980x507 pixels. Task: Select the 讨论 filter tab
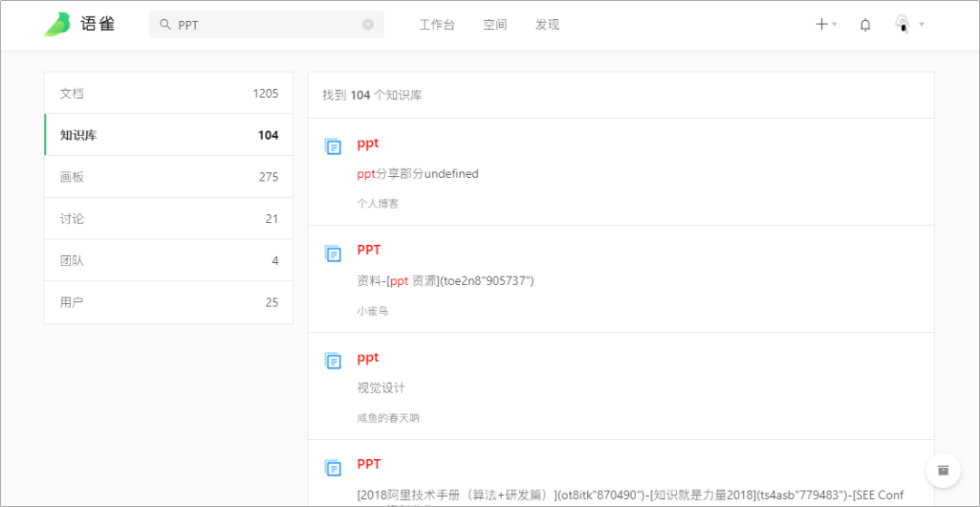point(169,219)
